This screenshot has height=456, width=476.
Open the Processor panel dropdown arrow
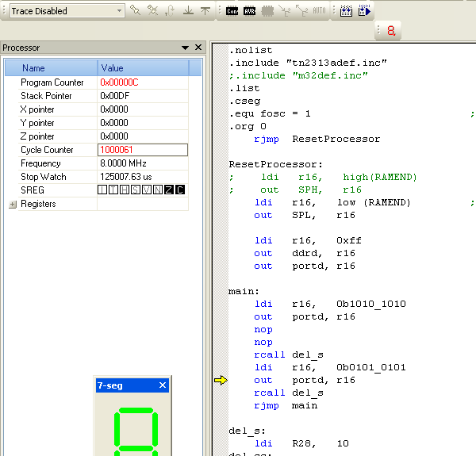tap(185, 48)
